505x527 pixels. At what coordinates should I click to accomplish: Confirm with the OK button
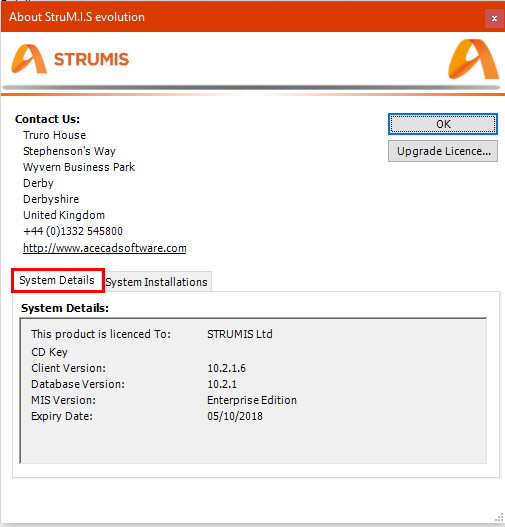click(x=443, y=124)
